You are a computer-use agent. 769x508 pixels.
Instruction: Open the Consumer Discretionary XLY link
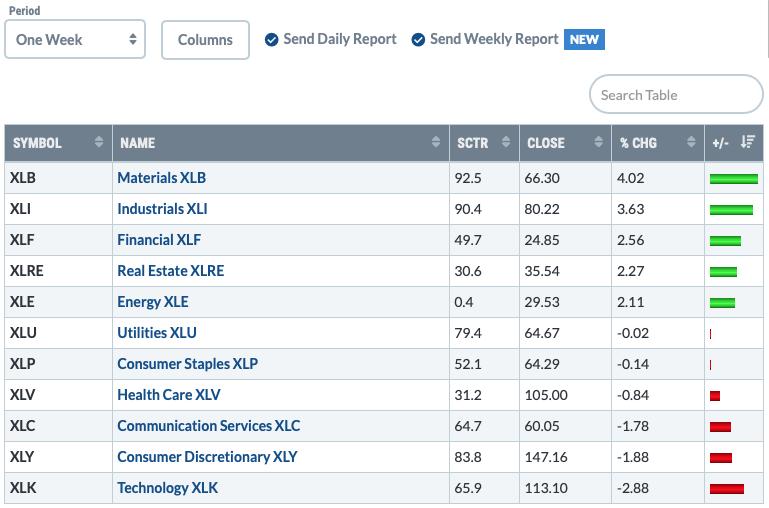tap(207, 457)
